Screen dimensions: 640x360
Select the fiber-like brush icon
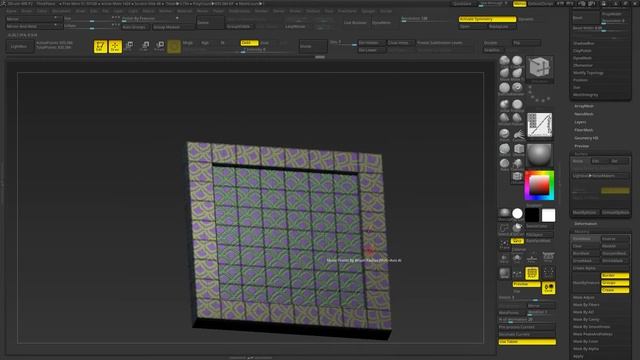coord(519,134)
